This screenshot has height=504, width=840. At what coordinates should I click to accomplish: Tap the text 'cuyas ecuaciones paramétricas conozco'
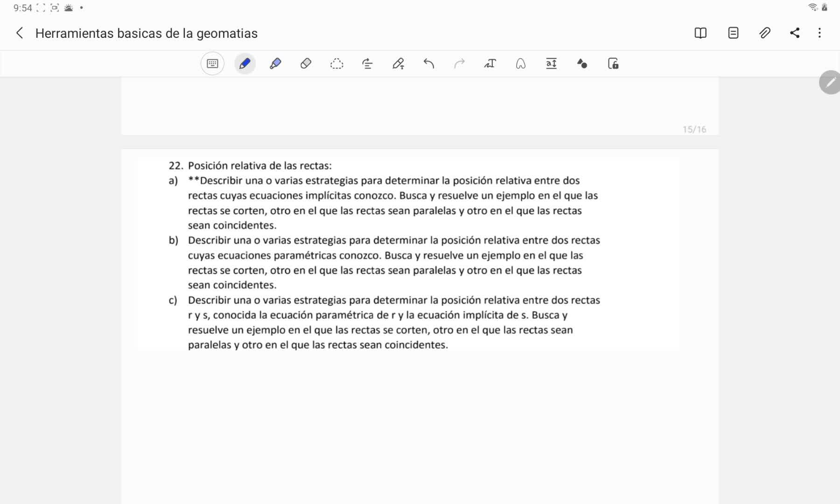click(285, 255)
